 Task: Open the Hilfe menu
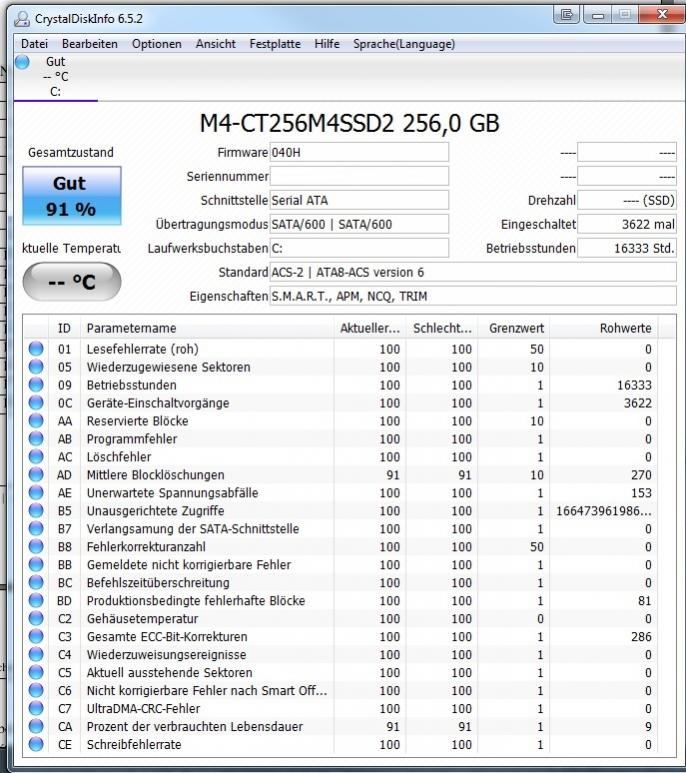click(327, 44)
